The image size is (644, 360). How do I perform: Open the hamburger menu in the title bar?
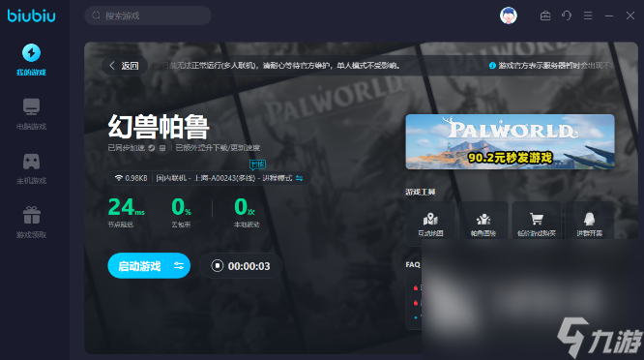click(588, 15)
